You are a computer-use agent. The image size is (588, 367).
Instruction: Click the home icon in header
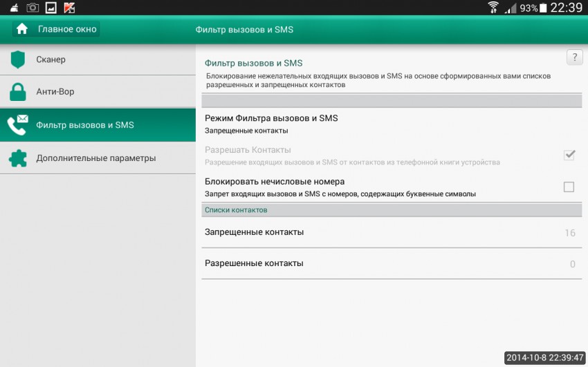[x=22, y=29]
